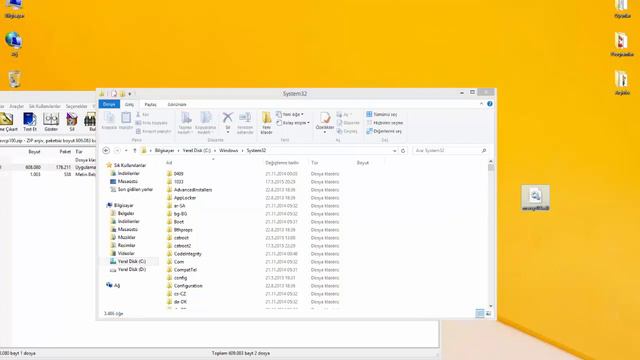Screen dimensions: 640x360
Task: Select Yerel Disk (D:) in navigation pane
Action: pos(128,269)
